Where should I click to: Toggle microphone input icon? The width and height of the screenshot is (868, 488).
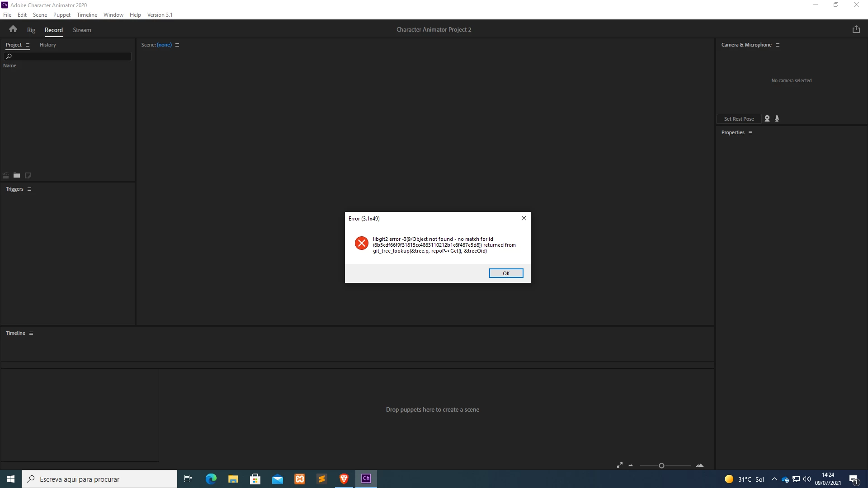(x=777, y=118)
